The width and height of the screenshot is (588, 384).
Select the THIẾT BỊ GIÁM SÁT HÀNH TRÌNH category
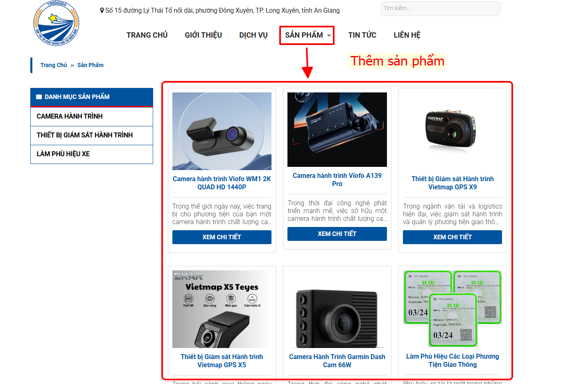coord(92,135)
